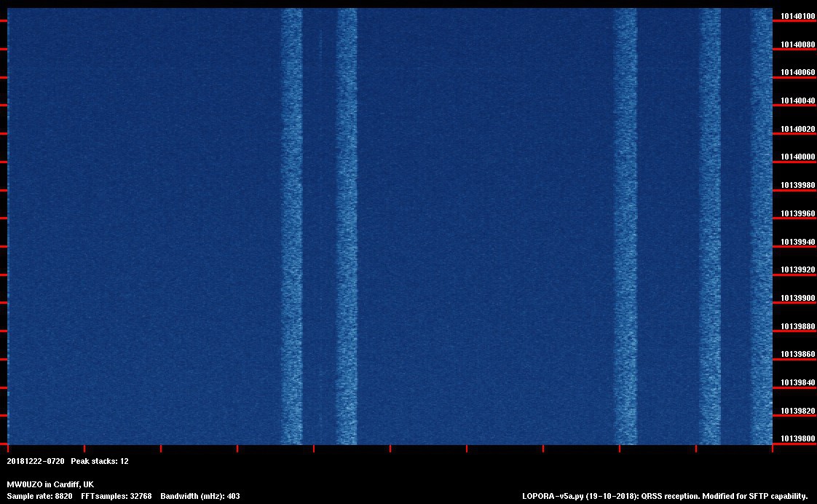The image size is (817, 504).
Task: Select the Bandwidth (mHz): 403 label
Action: tap(200, 497)
